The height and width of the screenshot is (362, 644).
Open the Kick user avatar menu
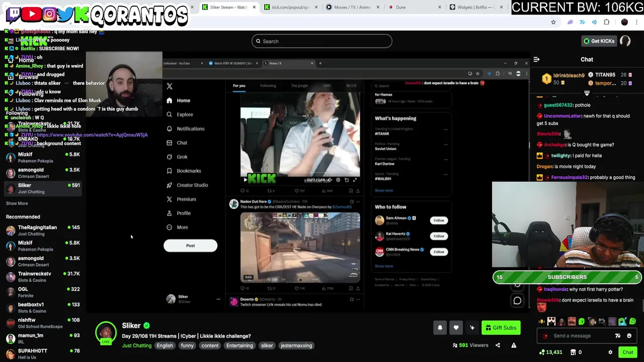point(625,41)
